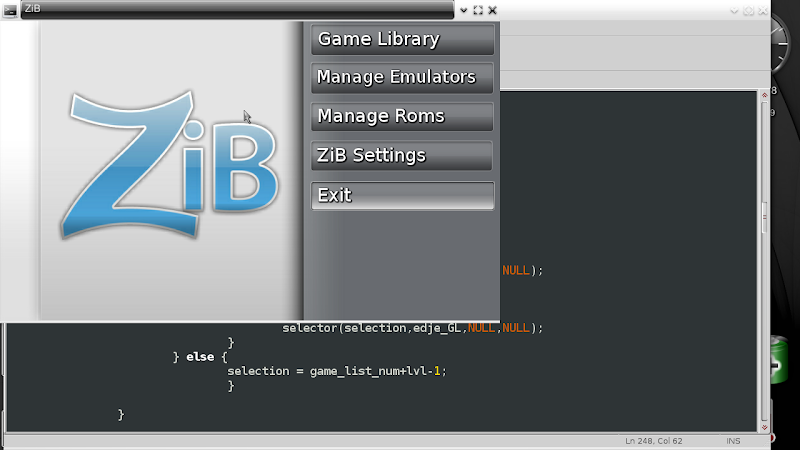Click the editor vertical scrollbar handle
This screenshot has width=800, height=450.
(x=764, y=218)
